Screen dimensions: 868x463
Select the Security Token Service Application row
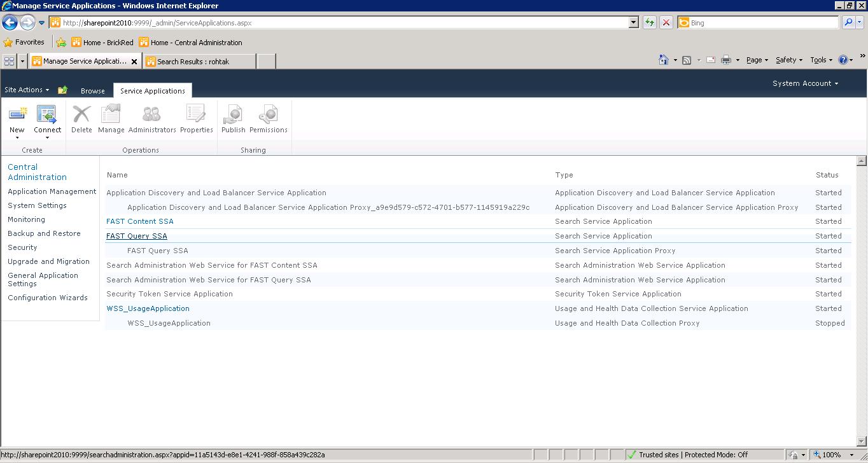tap(478, 294)
